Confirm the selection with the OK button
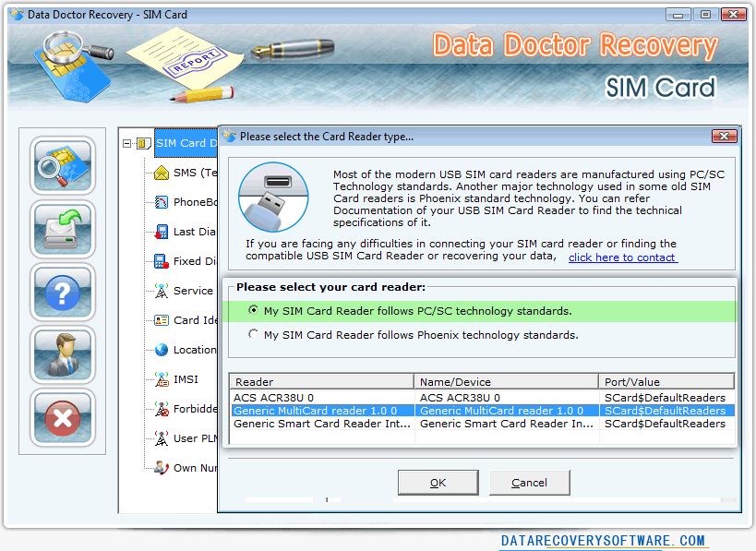This screenshot has width=756, height=551. (438, 483)
